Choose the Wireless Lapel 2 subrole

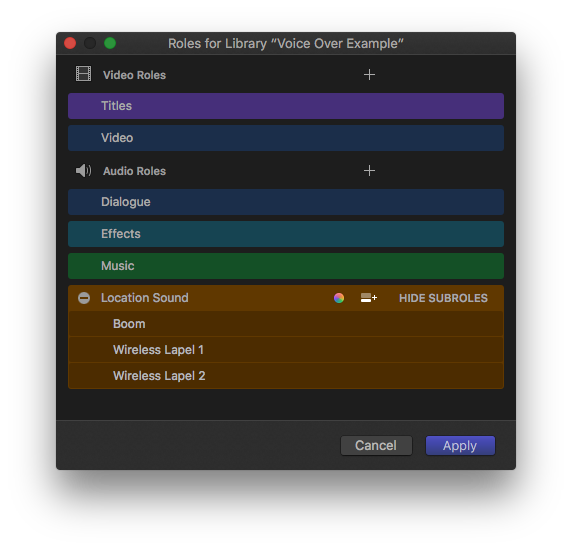coord(286,376)
